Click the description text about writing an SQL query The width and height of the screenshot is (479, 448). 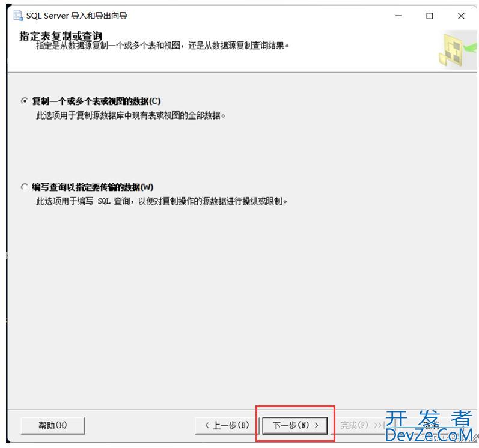[x=162, y=201]
